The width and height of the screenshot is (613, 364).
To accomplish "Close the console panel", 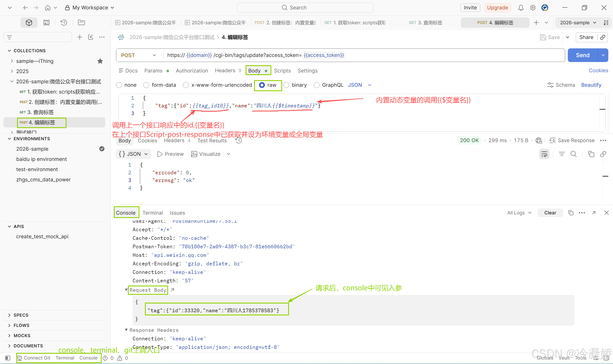I will click(x=607, y=213).
